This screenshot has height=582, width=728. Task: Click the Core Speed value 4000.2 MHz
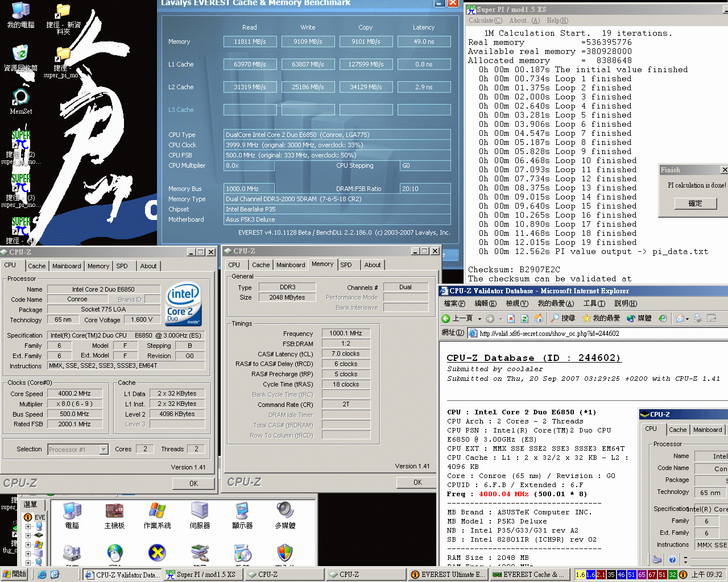75,393
